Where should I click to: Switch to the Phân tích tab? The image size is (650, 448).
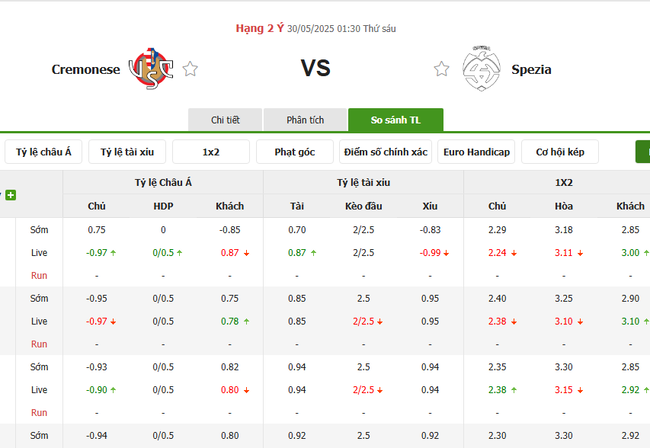(305, 120)
